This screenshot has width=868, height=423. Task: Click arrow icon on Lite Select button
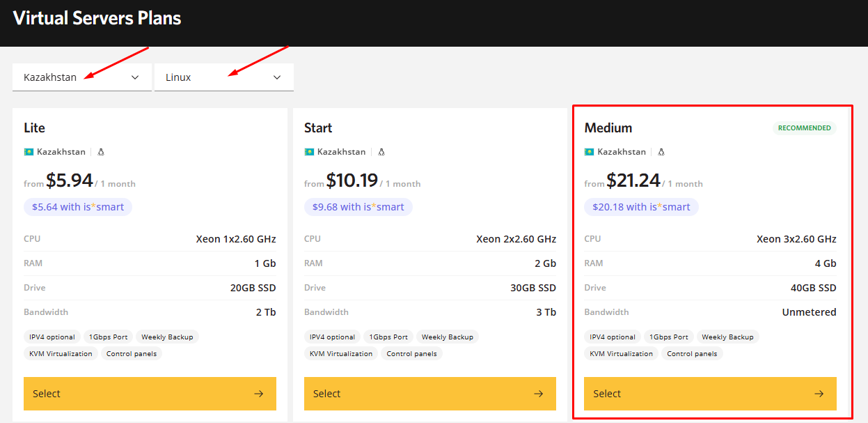click(x=258, y=394)
